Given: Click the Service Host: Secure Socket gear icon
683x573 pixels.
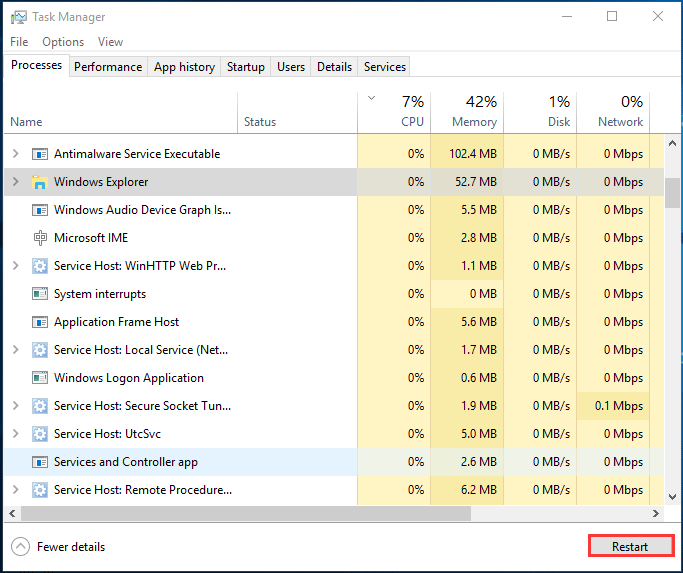Looking at the screenshot, I should tap(40, 406).
